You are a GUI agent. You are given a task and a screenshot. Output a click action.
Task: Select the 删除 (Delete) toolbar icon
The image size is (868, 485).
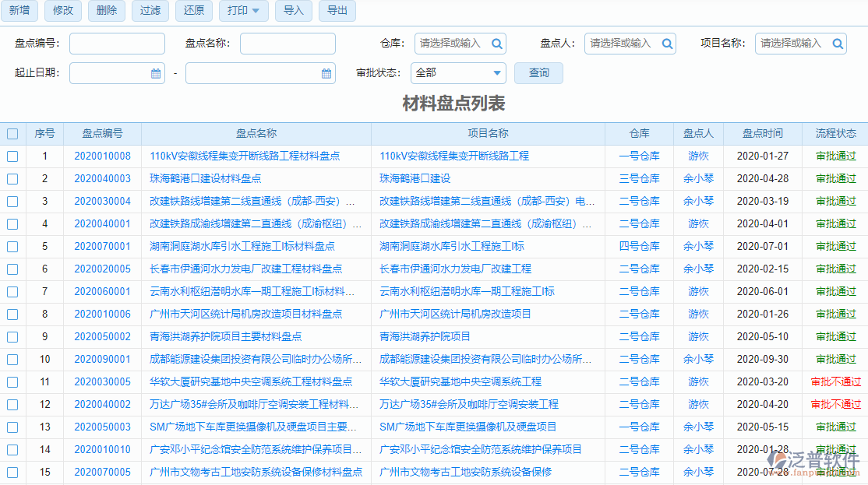click(x=106, y=11)
